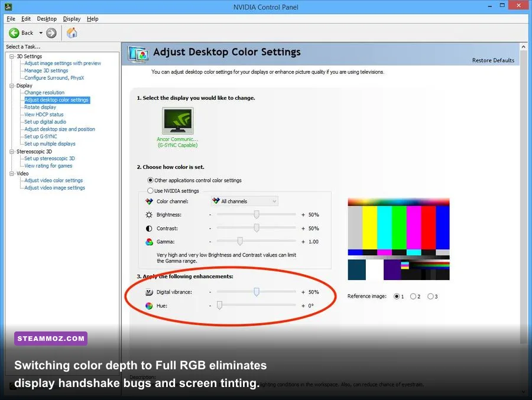Viewport: 532px width, 400px height.
Task: Collapse the Stereoscopic 3D tree node
Action: pyautogui.click(x=12, y=152)
